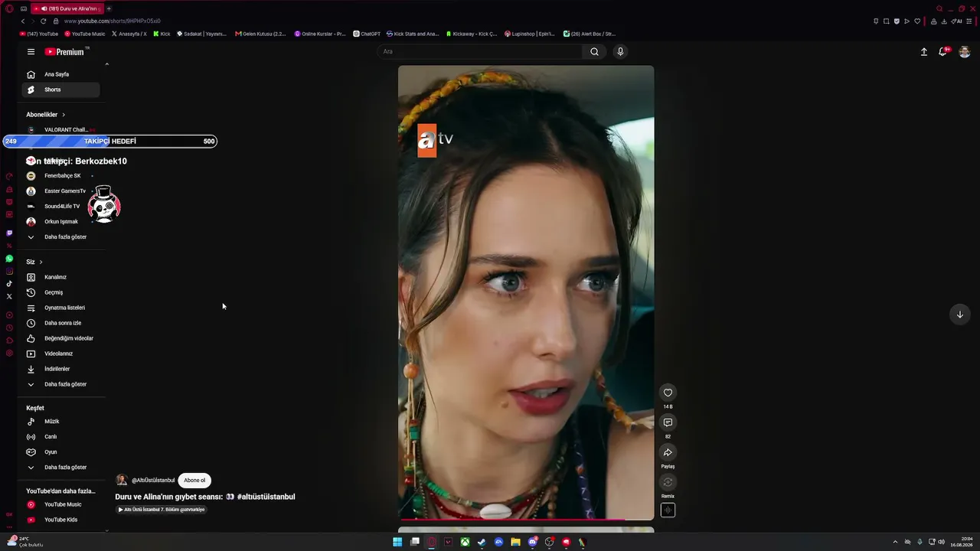Open İndirilenler in the sidebar
The height and width of the screenshot is (551, 980).
(x=61, y=369)
